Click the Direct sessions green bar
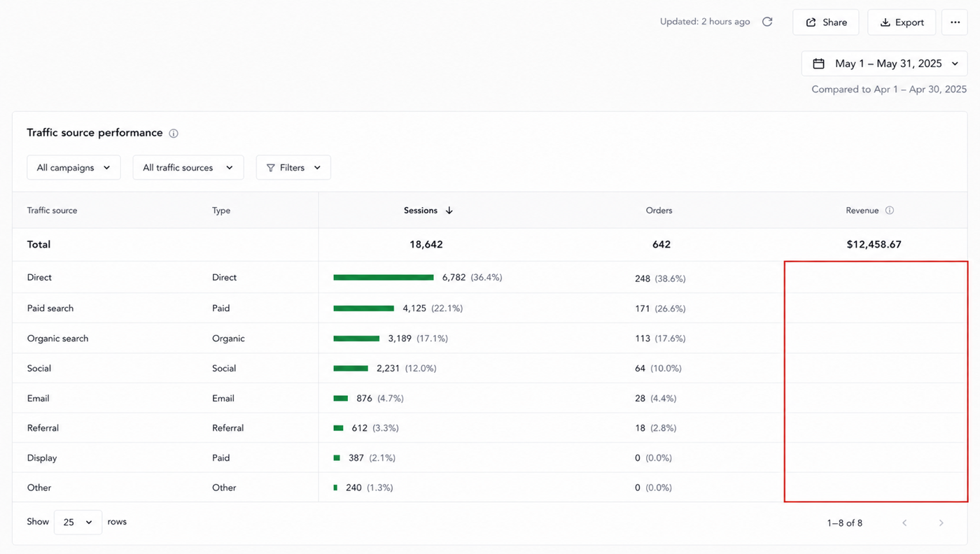The image size is (980, 554). [384, 278]
